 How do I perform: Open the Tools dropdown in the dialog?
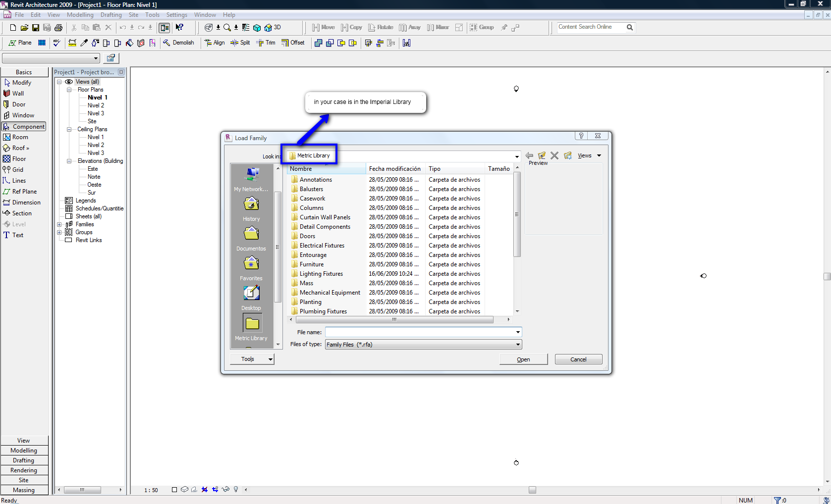tap(252, 359)
